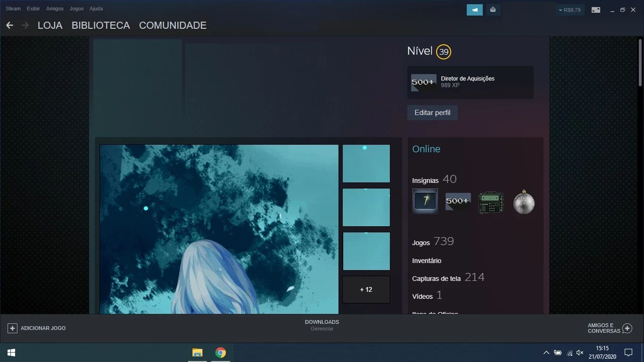644x362 pixels.
Task: Go forward with the right arrow
Action: point(25,25)
